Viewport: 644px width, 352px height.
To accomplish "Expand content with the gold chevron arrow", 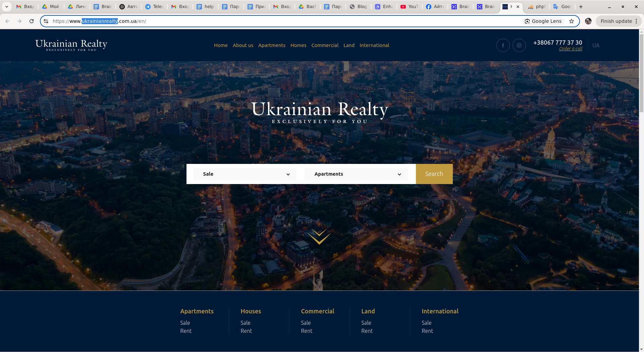I will pos(319,237).
